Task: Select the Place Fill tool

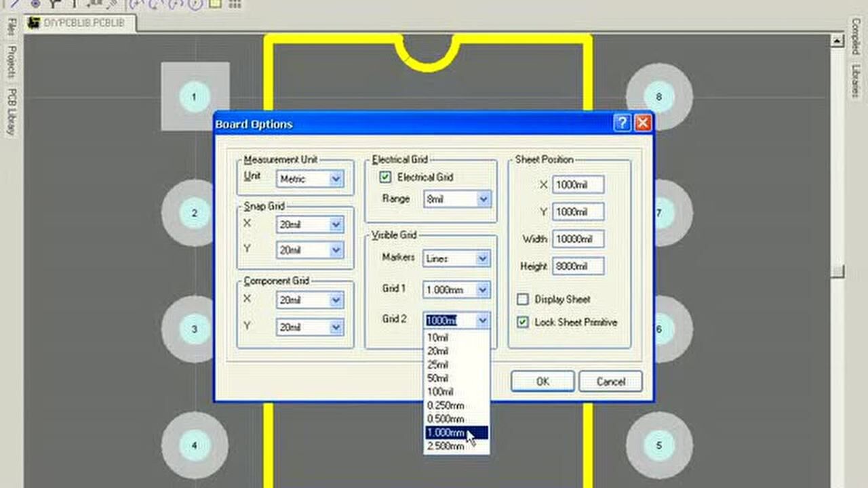Action: click(216, 5)
